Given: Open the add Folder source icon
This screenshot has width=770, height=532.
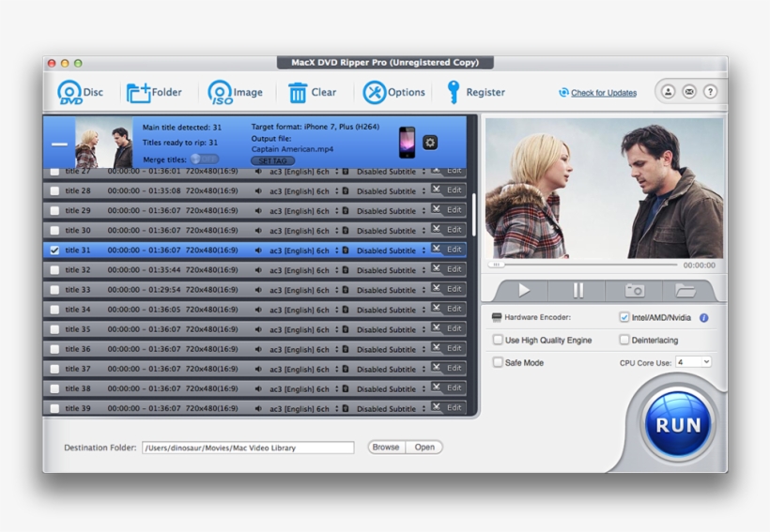Looking at the screenshot, I should (x=139, y=93).
